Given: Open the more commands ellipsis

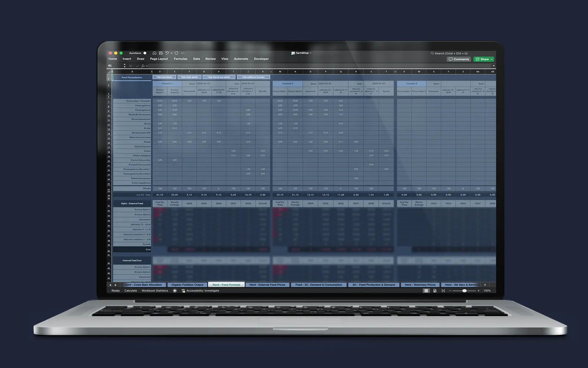Looking at the screenshot, I should (183, 53).
